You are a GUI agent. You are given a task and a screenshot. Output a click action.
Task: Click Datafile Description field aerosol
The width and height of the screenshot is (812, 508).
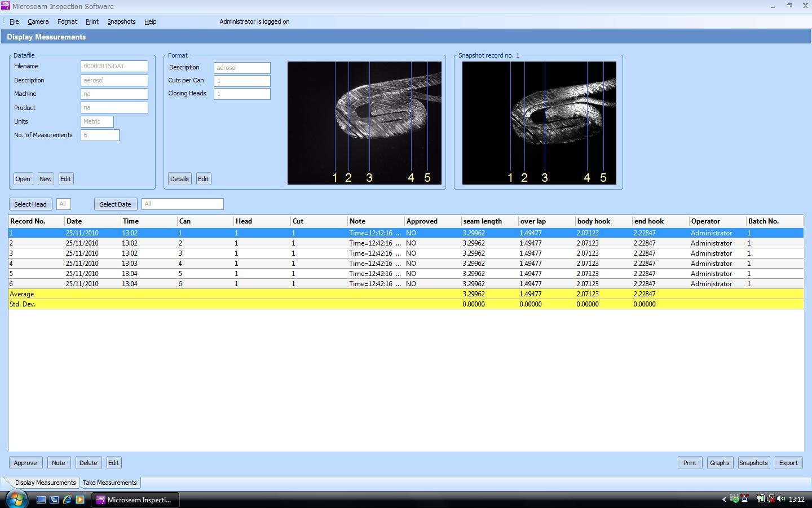coord(114,80)
